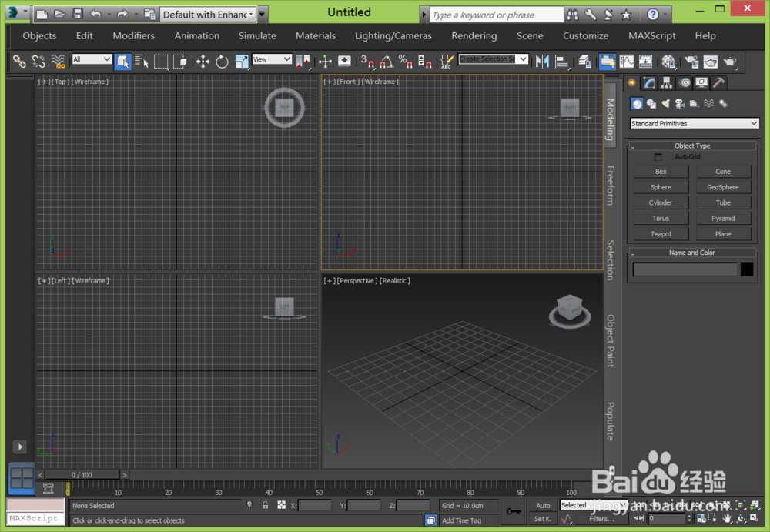Open workspace selector Default with Enhanced dropdown
The width and height of the screenshot is (770, 532).
click(x=208, y=15)
